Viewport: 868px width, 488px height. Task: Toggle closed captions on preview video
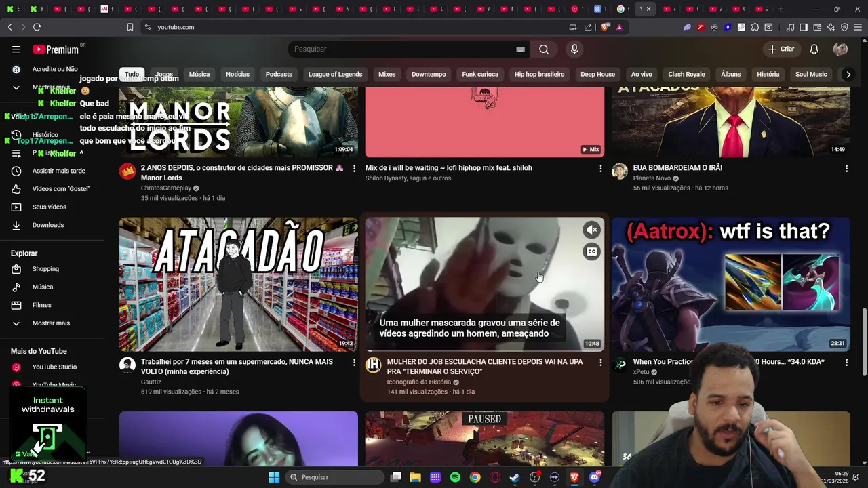click(x=591, y=252)
